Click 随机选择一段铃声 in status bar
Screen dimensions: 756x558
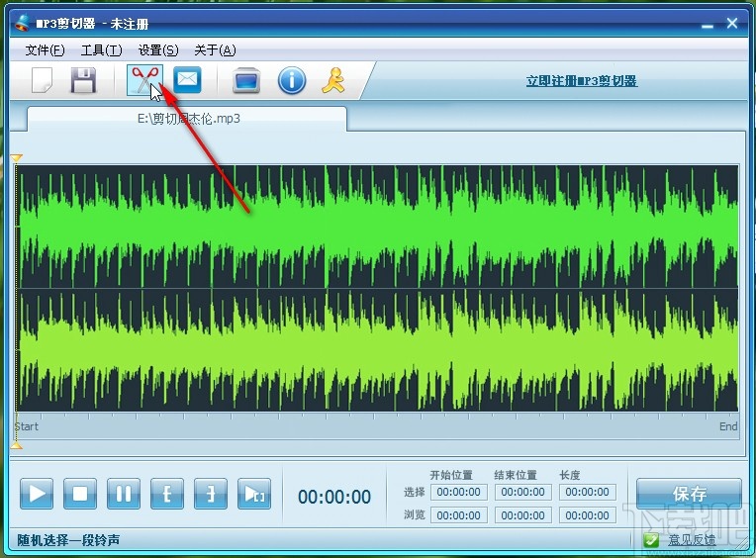pyautogui.click(x=68, y=540)
